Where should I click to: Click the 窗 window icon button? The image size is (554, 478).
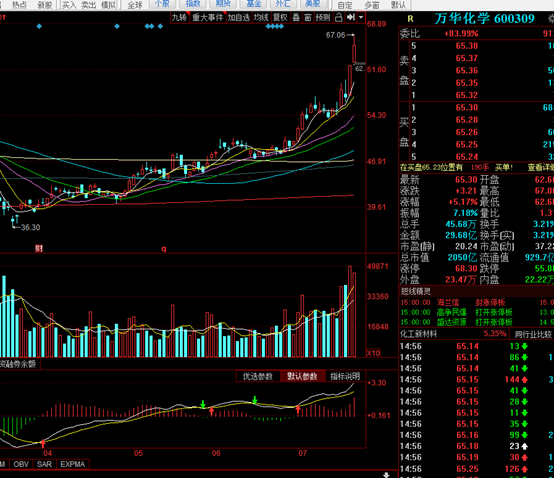(308, 17)
